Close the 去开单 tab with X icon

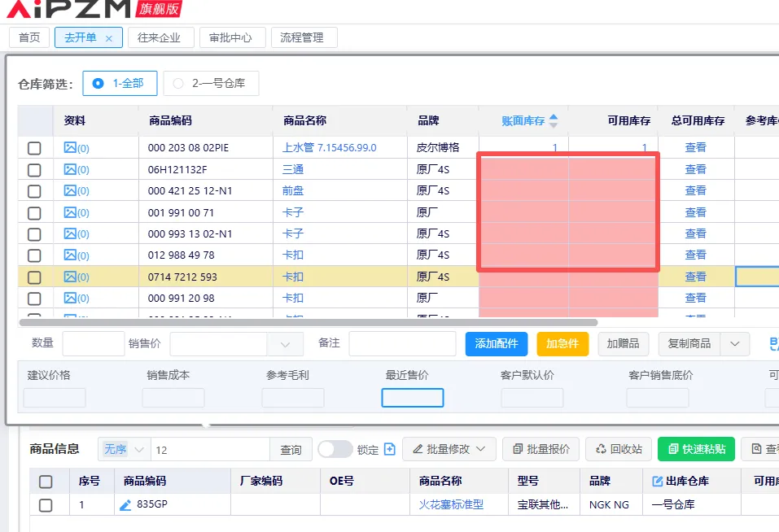[x=109, y=38]
